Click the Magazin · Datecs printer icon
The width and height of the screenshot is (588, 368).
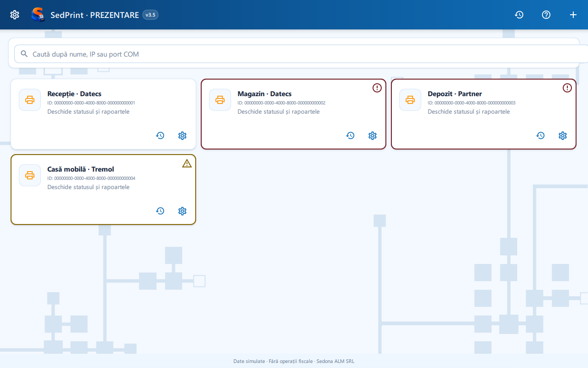[220, 100]
